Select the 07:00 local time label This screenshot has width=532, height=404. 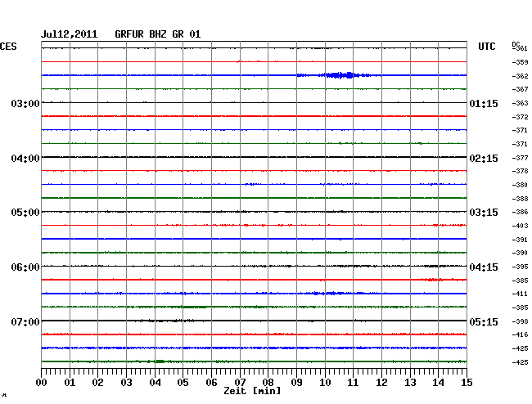[x=25, y=321]
